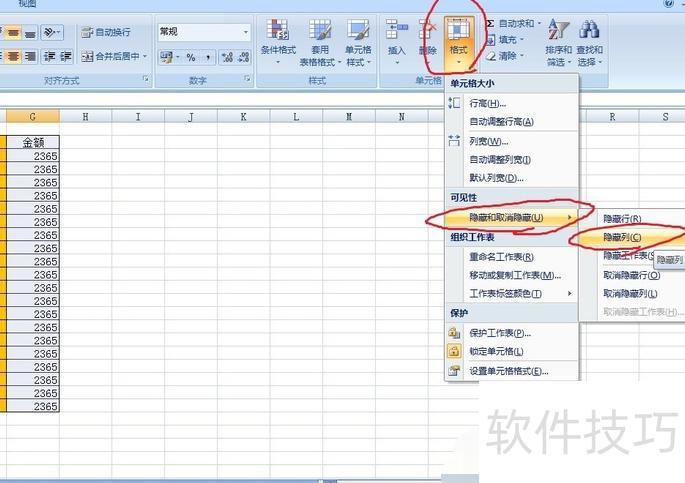Choose Unhide Rows (取消隐藏行(O))
Image resolution: width=685 pixels, height=483 pixels.
pyautogui.click(x=633, y=275)
